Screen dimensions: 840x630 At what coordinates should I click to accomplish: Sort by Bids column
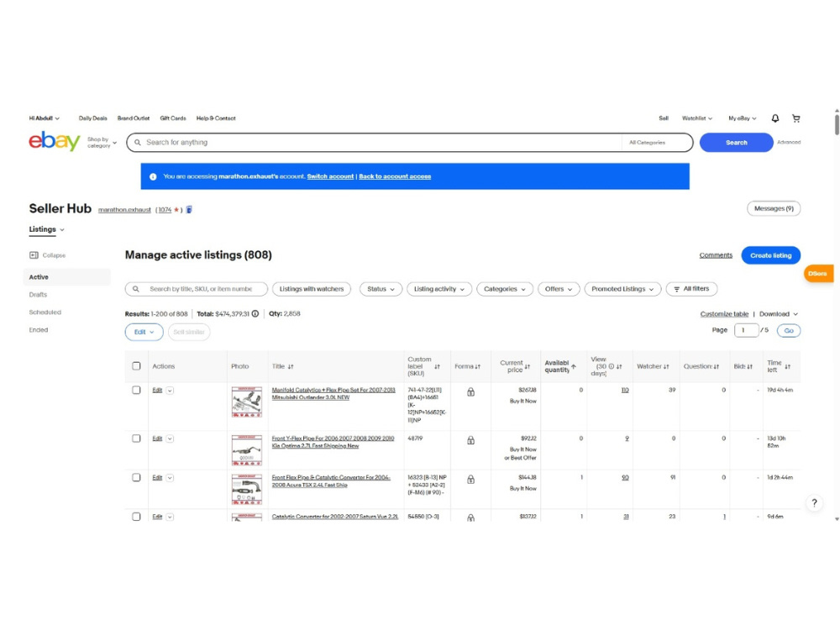tap(749, 366)
